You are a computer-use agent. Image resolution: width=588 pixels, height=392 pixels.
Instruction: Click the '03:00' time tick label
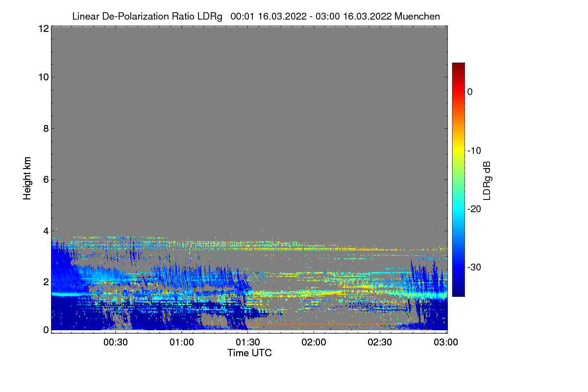[446, 343]
